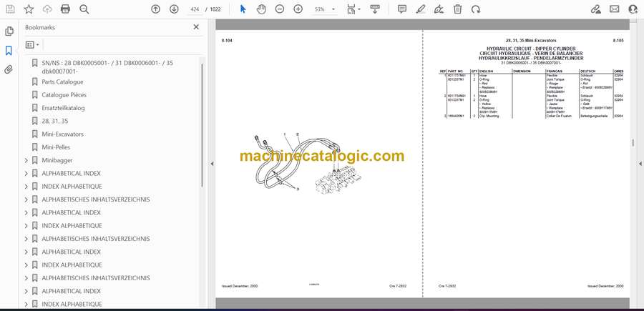The height and width of the screenshot is (311, 644).
Task: Select the fourth ALPHABETICAL INDEX bookmark
Action: (71, 291)
